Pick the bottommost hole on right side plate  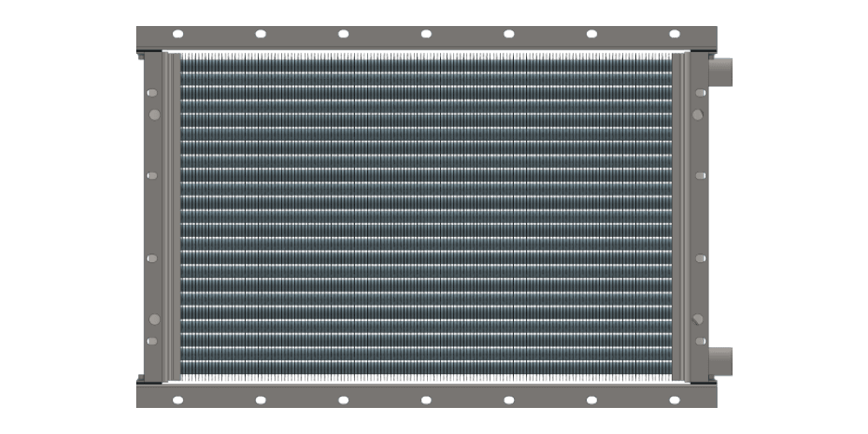tap(700, 341)
